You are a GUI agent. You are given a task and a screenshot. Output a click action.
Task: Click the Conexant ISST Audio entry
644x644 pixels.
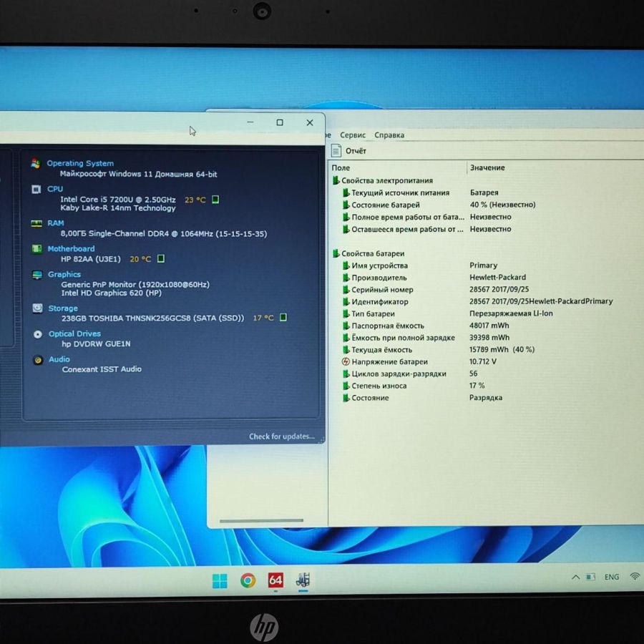click(102, 369)
